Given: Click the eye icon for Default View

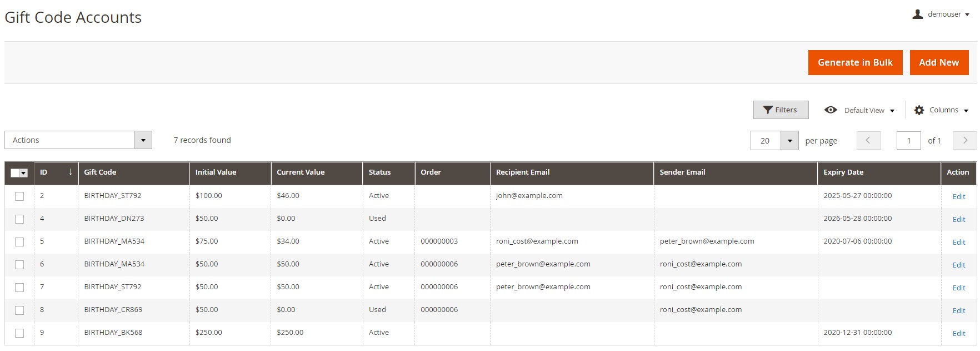Looking at the screenshot, I should (831, 110).
